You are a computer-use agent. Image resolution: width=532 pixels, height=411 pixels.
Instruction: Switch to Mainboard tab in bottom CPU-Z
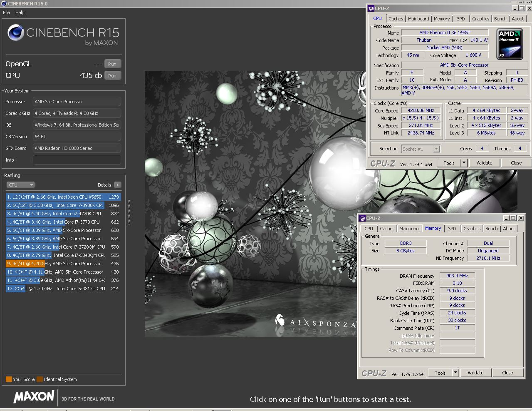410,229
